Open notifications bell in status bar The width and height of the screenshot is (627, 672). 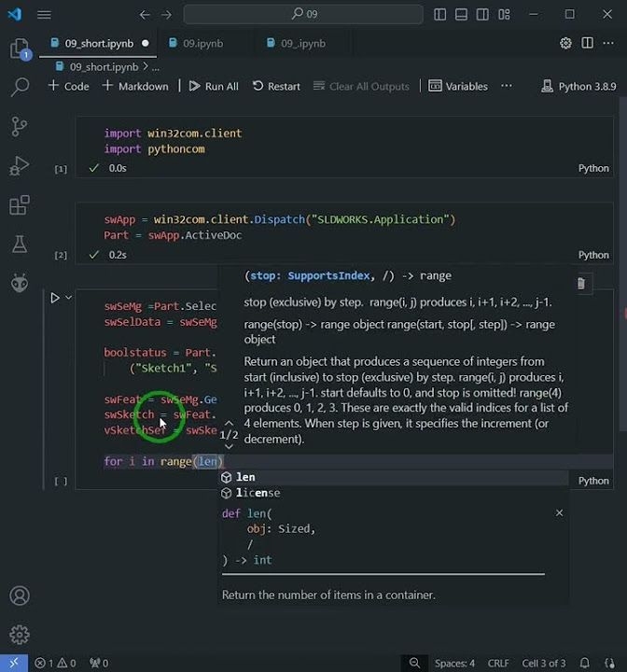(585, 663)
